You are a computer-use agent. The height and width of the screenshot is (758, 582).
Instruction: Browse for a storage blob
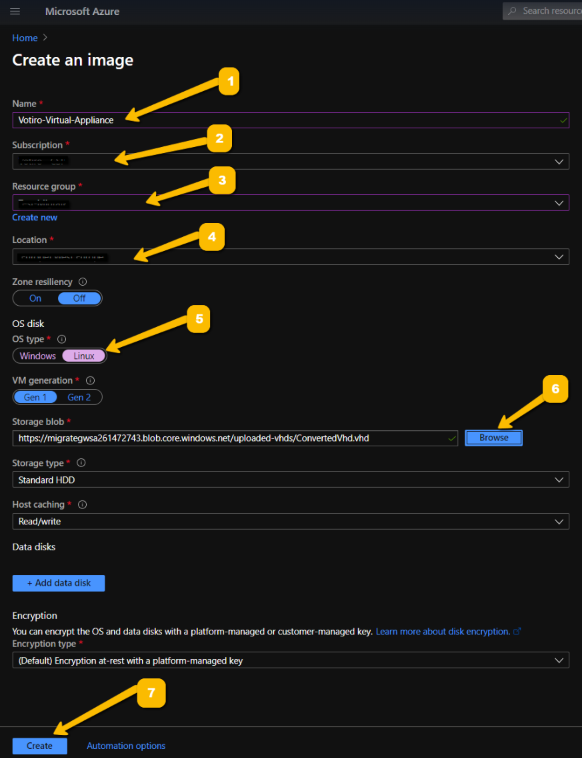pyautogui.click(x=494, y=437)
